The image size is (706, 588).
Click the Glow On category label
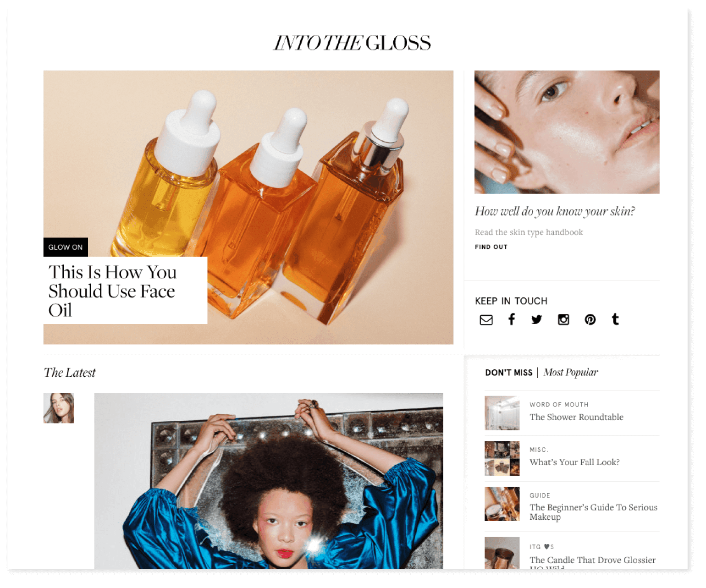pyautogui.click(x=66, y=247)
